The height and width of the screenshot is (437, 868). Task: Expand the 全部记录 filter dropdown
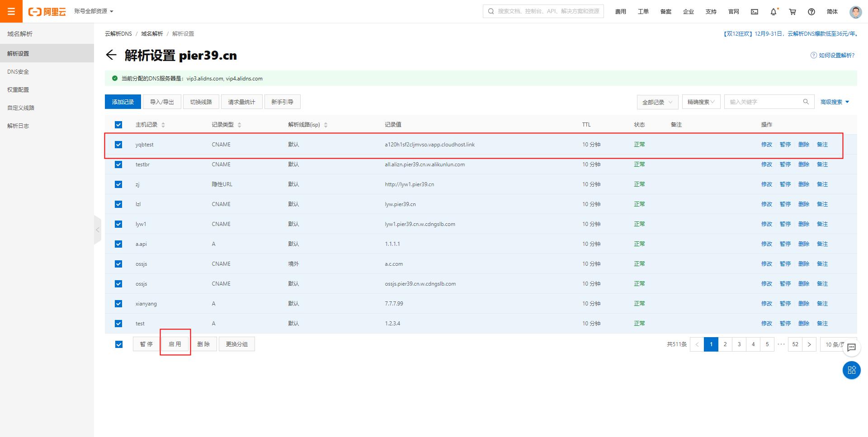[x=657, y=102]
